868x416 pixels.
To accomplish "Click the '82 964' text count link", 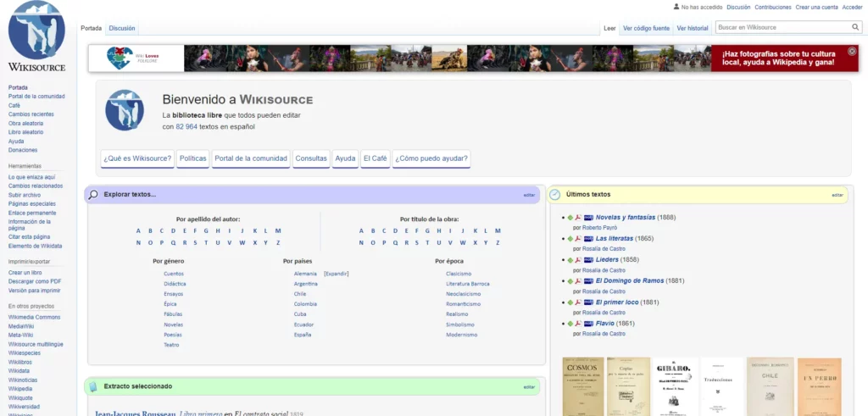I will pyautogui.click(x=186, y=127).
